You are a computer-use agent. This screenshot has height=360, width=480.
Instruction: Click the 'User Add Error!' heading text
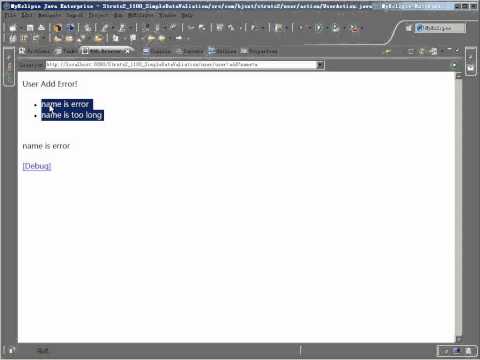pyautogui.click(x=50, y=84)
